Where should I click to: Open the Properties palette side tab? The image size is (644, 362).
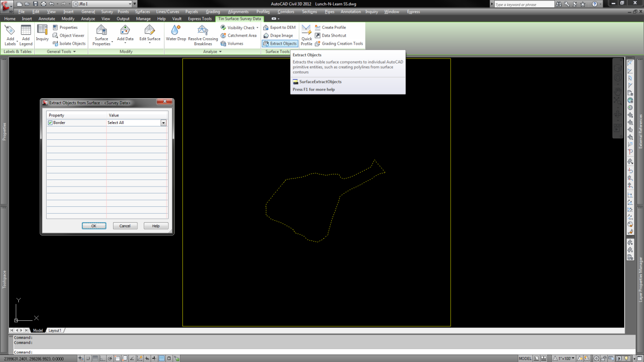(4, 131)
